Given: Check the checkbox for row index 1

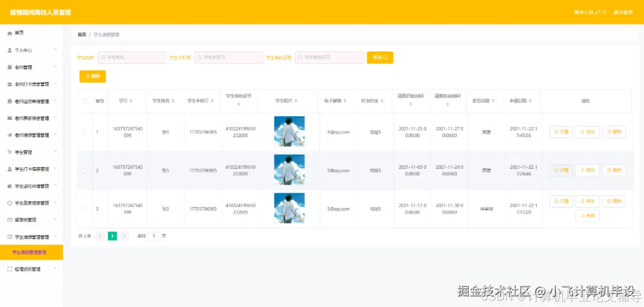Looking at the screenshot, I should (x=85, y=132).
